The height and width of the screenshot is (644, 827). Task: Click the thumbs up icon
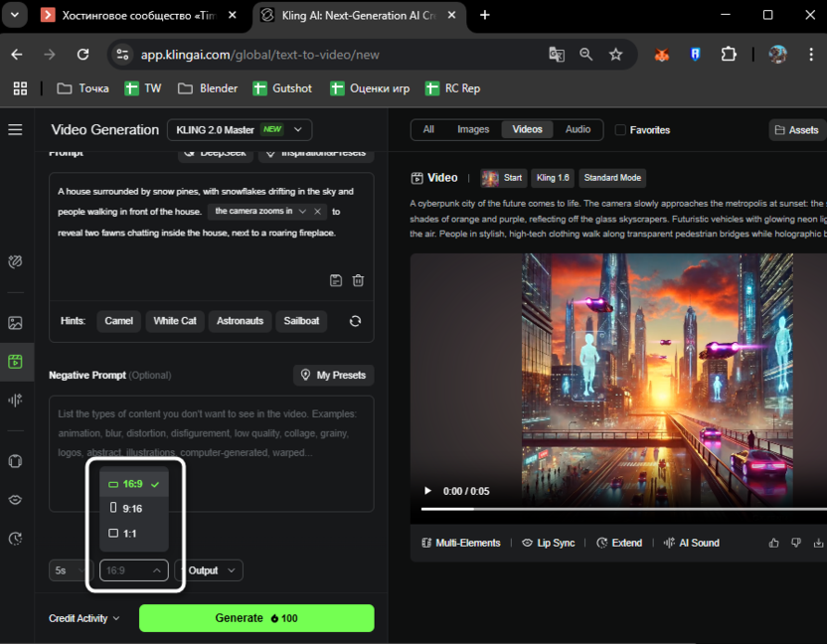point(774,543)
